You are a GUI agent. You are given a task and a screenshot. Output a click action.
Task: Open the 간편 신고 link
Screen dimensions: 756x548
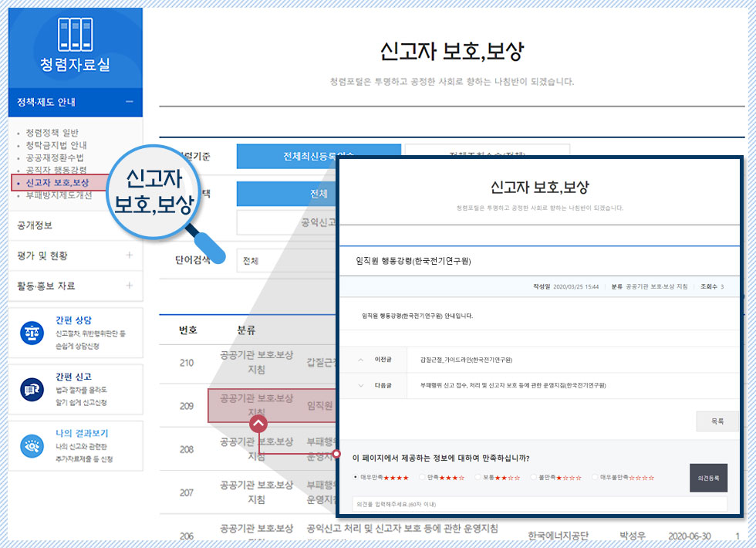73,377
